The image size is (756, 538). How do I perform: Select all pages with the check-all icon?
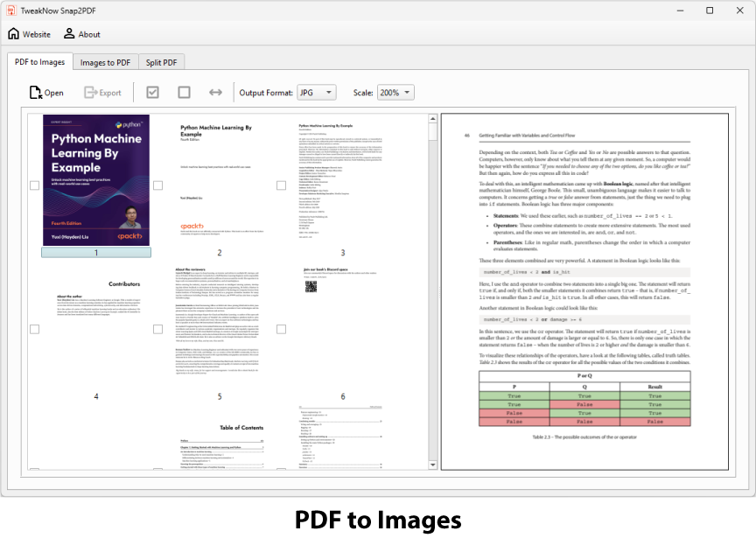pos(152,92)
